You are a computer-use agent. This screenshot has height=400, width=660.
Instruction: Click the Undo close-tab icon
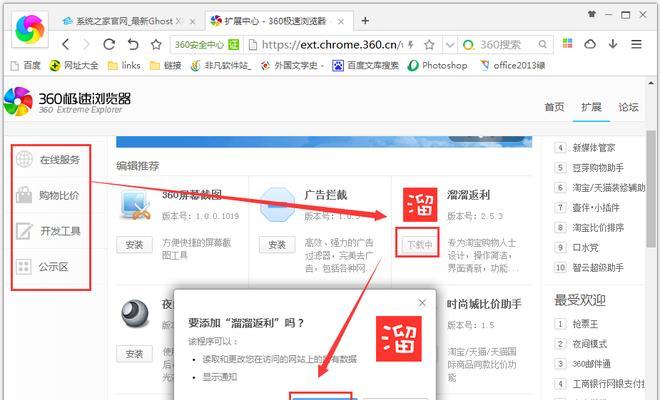[x=133, y=44]
